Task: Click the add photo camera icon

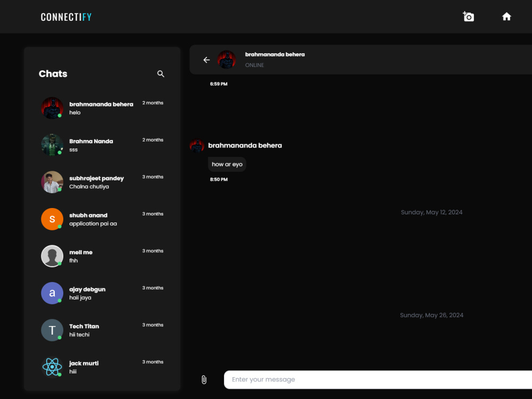Action: (468, 16)
